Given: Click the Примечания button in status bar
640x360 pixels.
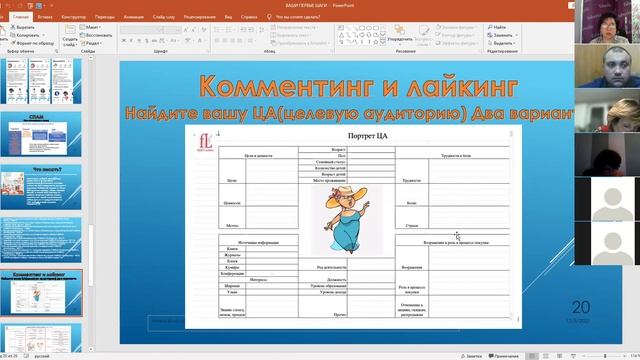Looking at the screenshot, I should point(503,356).
